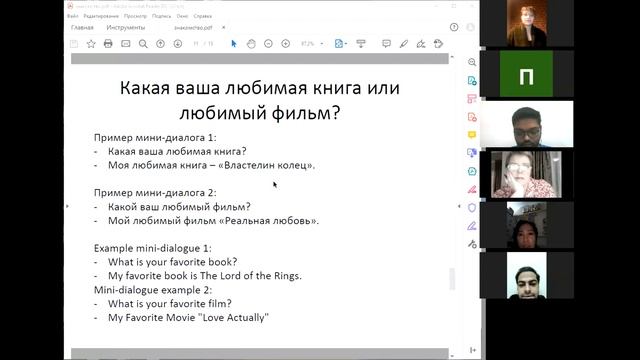Click text 'Властелин колец' in the dialogue
The width and height of the screenshot is (640, 360).
tap(267, 165)
